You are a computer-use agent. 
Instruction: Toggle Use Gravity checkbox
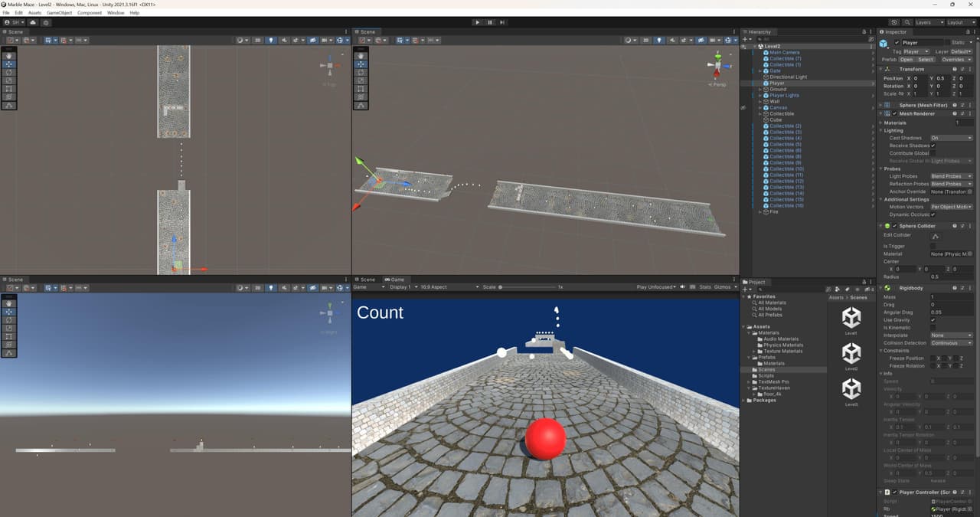(x=933, y=320)
